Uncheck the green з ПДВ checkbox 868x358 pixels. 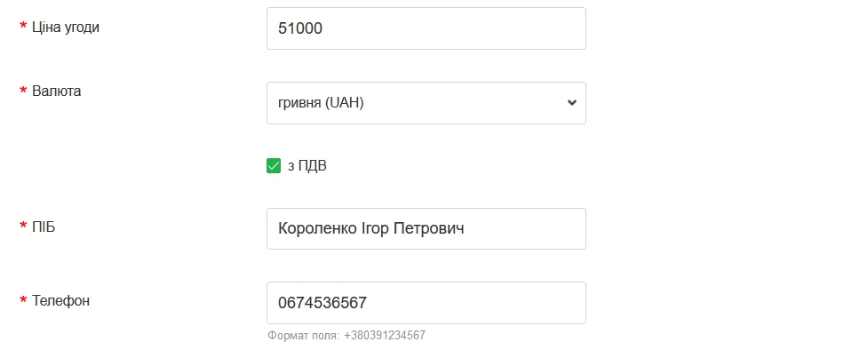pyautogui.click(x=274, y=166)
